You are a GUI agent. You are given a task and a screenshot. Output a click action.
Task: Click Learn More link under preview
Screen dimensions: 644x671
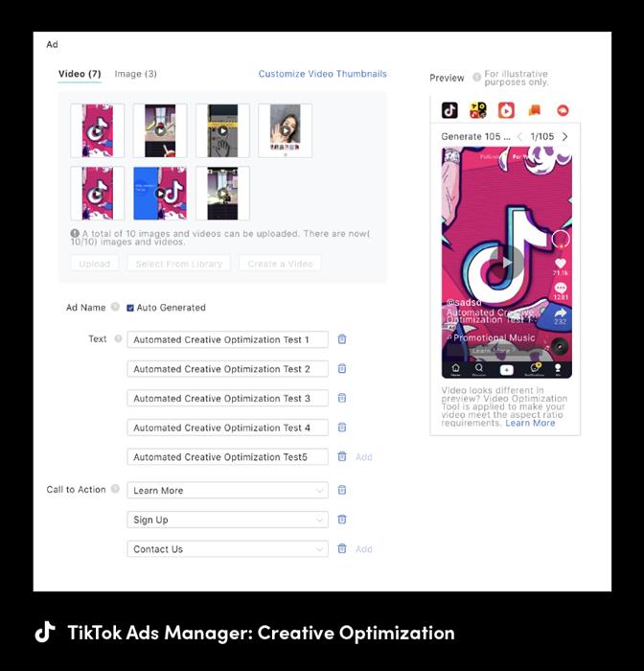coord(530,423)
